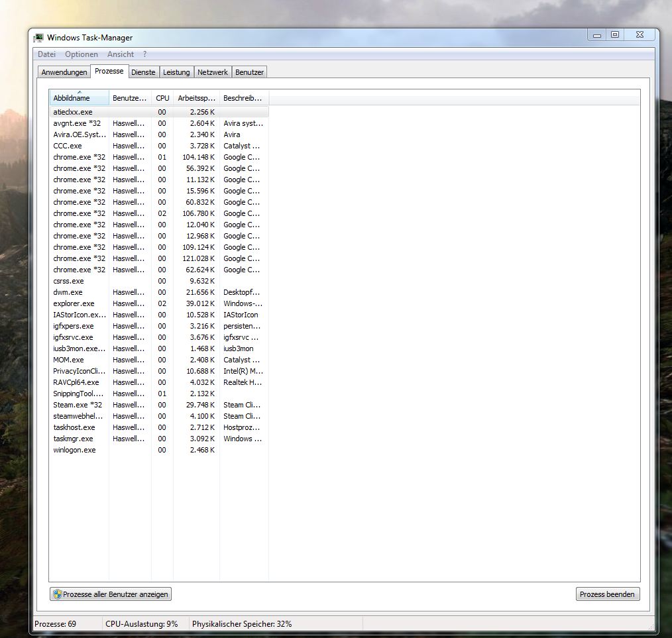Select the igfxsrvc.exe process
The height and width of the screenshot is (638, 672).
(x=159, y=337)
